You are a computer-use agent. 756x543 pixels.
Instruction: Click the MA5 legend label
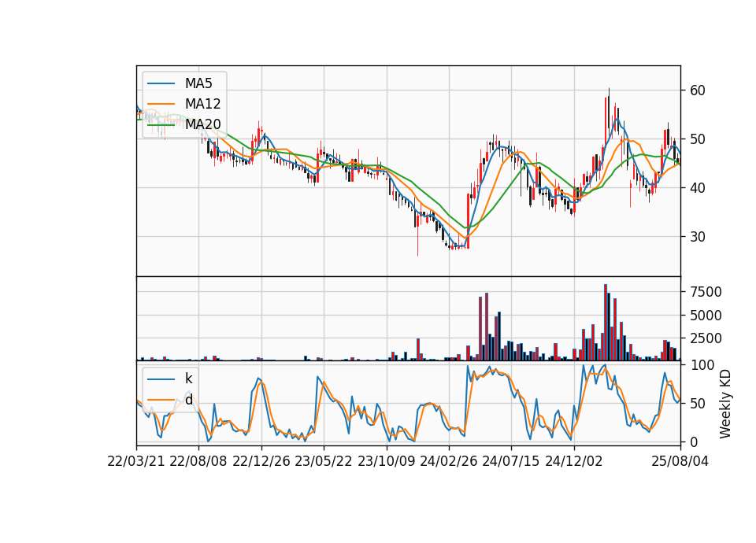pyautogui.click(x=198, y=83)
